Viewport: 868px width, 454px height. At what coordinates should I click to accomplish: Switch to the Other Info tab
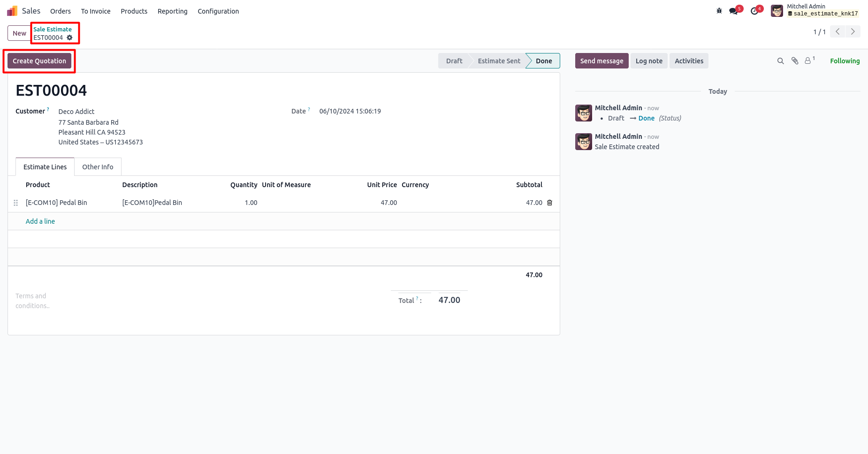(98, 167)
